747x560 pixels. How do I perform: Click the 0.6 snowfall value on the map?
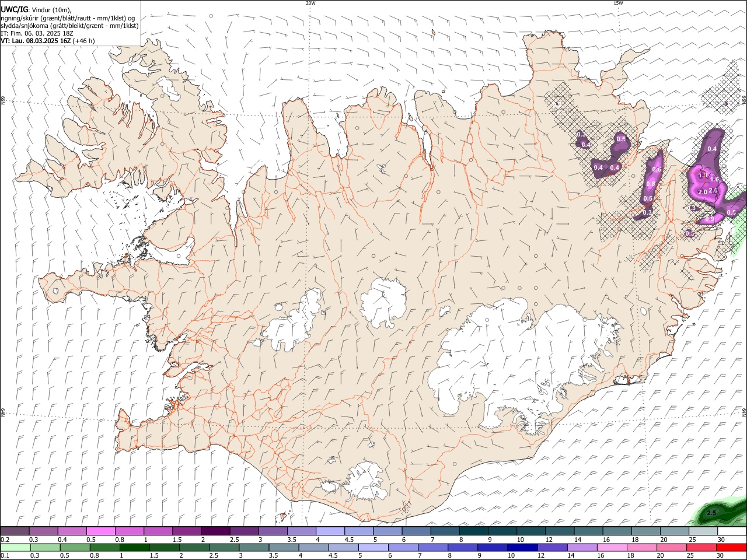tap(656, 170)
